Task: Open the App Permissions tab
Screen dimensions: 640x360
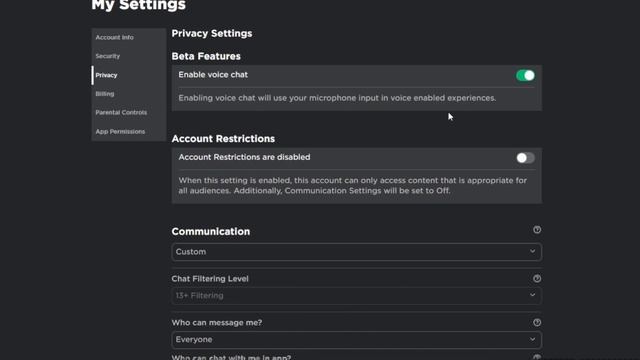Action: point(129,131)
